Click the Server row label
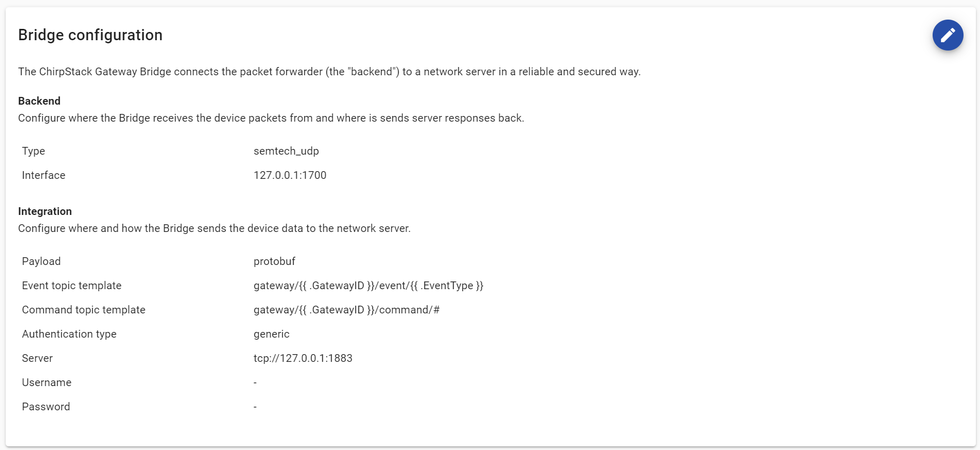 click(x=37, y=358)
